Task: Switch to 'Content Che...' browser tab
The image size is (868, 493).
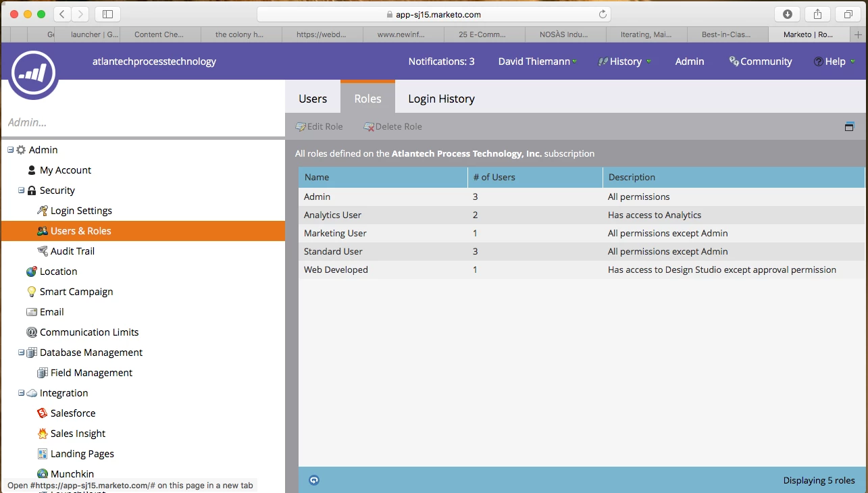Action: click(160, 34)
